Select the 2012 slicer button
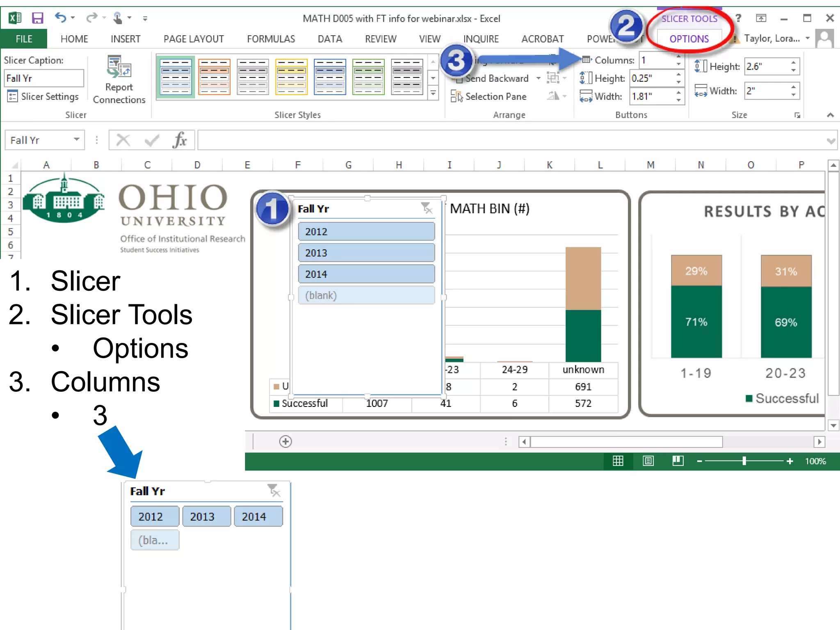 coord(366,232)
